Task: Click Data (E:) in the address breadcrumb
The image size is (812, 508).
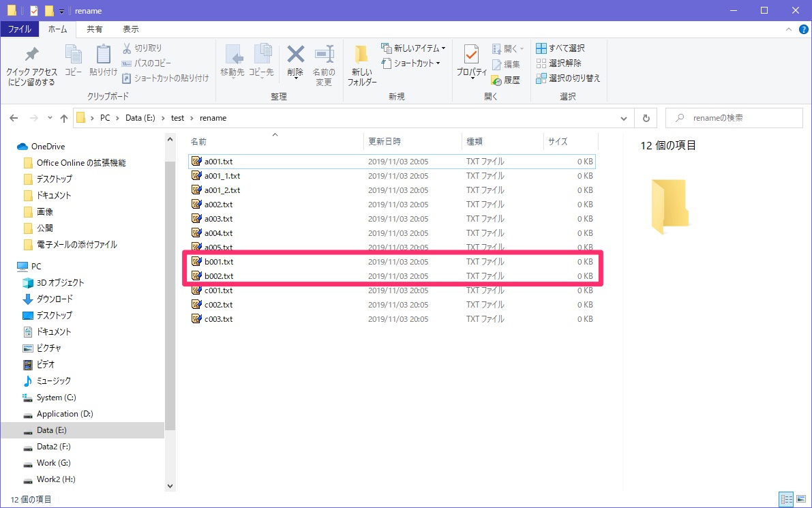Action: 140,118
